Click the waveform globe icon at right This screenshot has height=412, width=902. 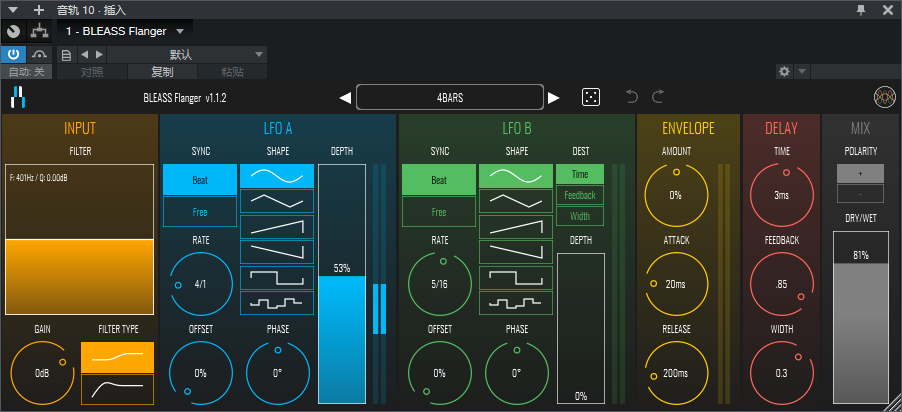tap(884, 97)
